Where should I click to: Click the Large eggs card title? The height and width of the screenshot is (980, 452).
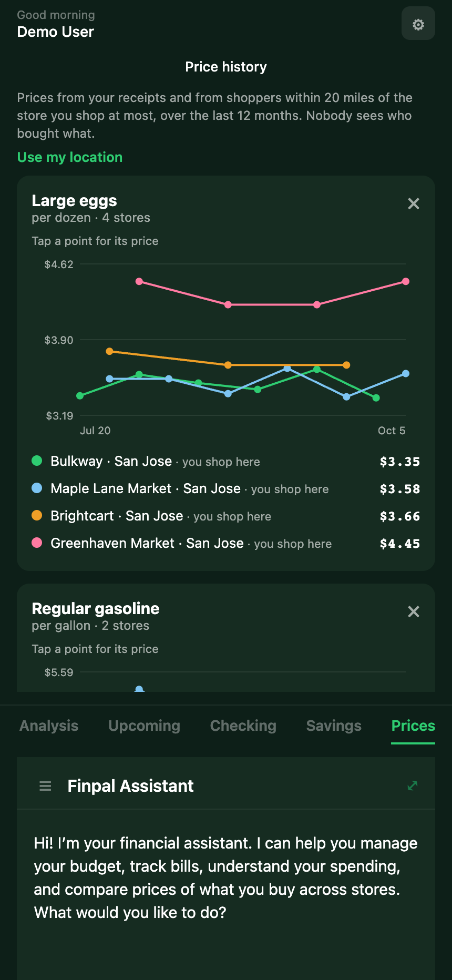click(x=74, y=201)
